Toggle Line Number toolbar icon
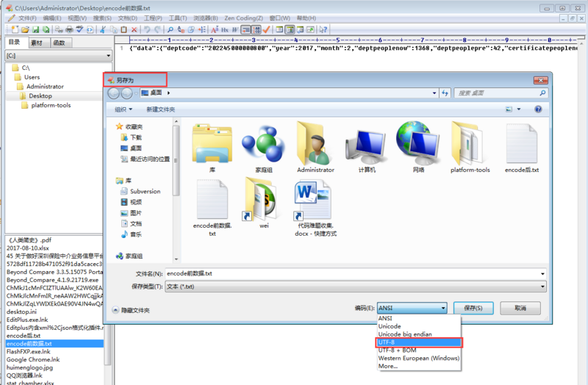This screenshot has height=385, width=588. click(256, 29)
